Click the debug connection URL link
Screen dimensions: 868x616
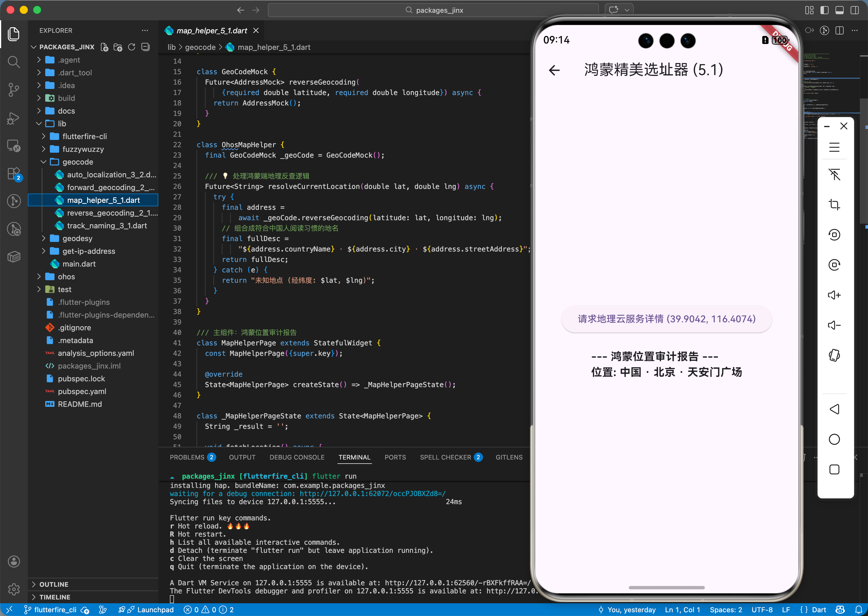372,493
